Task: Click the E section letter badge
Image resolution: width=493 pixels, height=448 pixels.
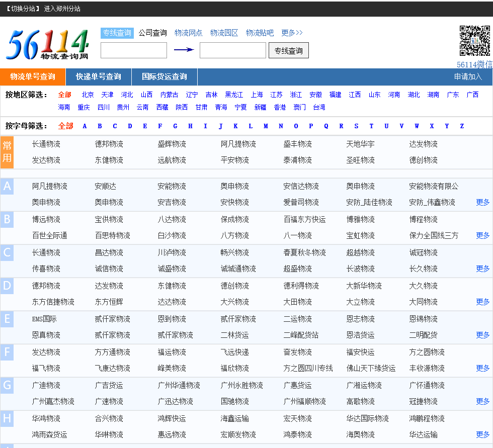Action: [x=7, y=319]
